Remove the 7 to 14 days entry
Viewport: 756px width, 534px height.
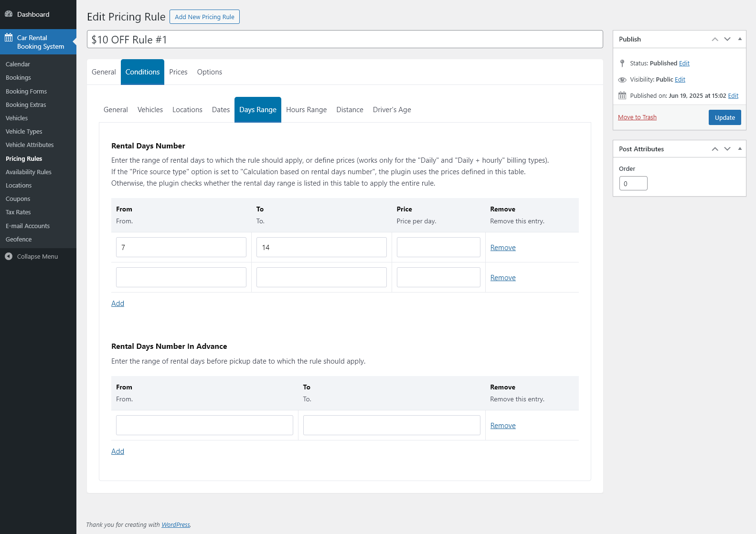coord(503,248)
